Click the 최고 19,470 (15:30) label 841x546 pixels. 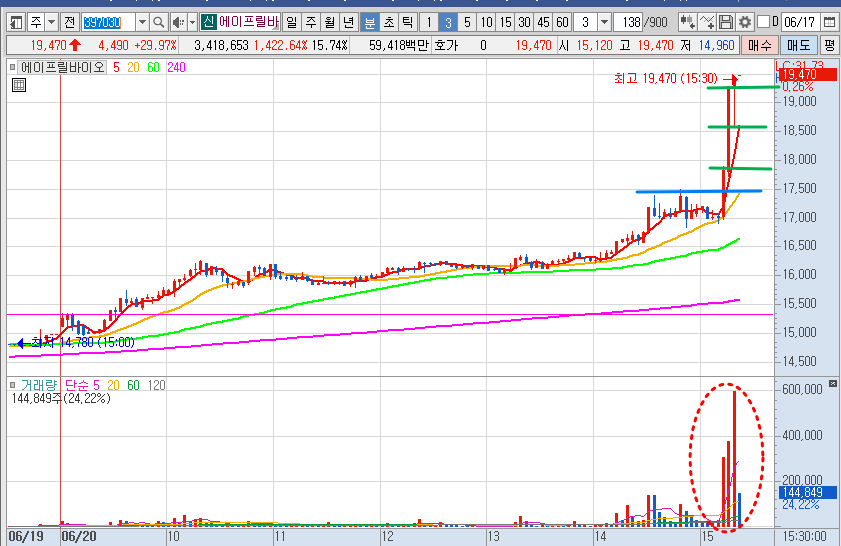click(x=666, y=79)
